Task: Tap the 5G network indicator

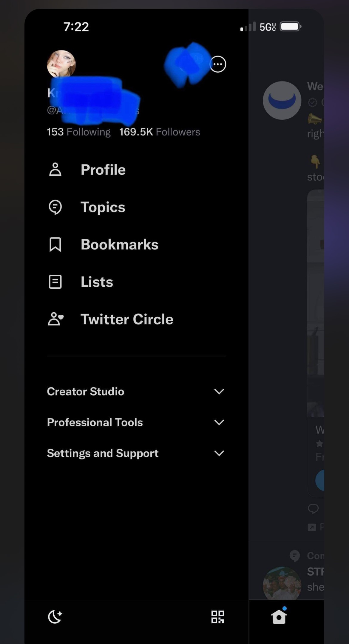Action: [268, 27]
